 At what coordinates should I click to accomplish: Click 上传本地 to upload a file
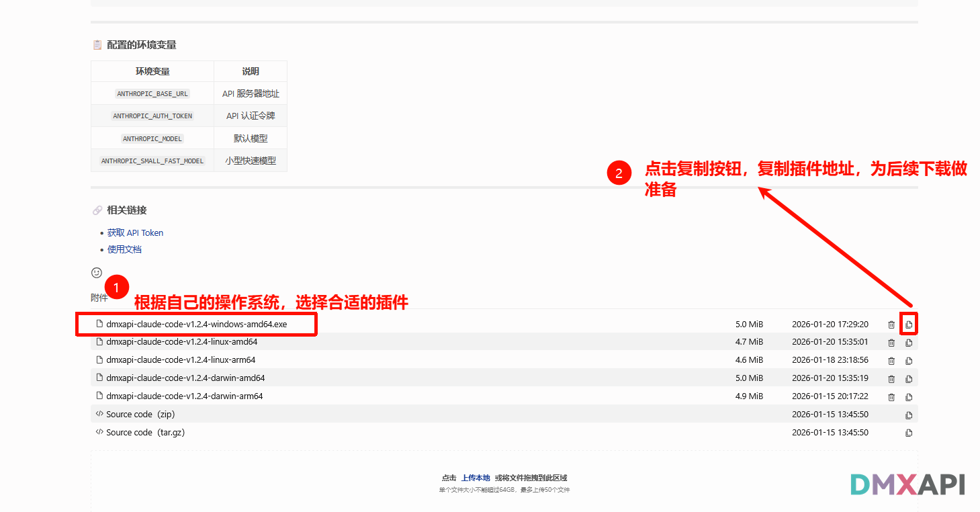click(476, 478)
